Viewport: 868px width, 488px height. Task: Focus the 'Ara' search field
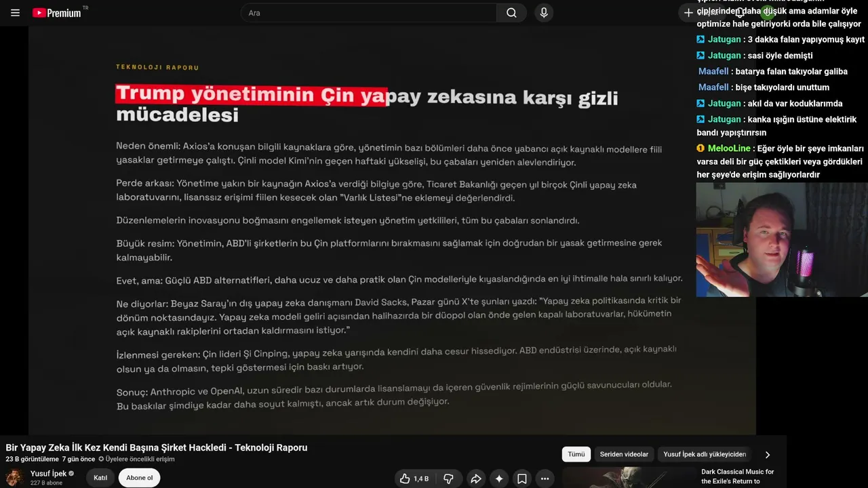tap(368, 13)
